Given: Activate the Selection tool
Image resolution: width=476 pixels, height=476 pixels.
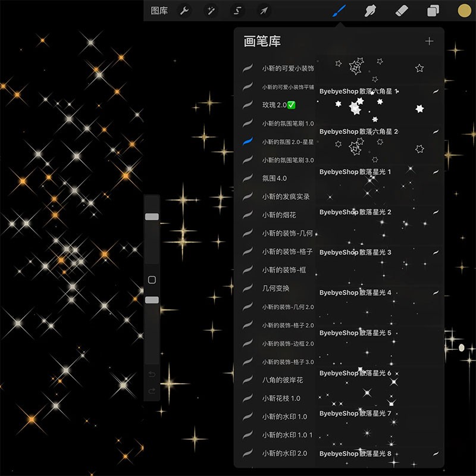Looking at the screenshot, I should click(x=237, y=11).
